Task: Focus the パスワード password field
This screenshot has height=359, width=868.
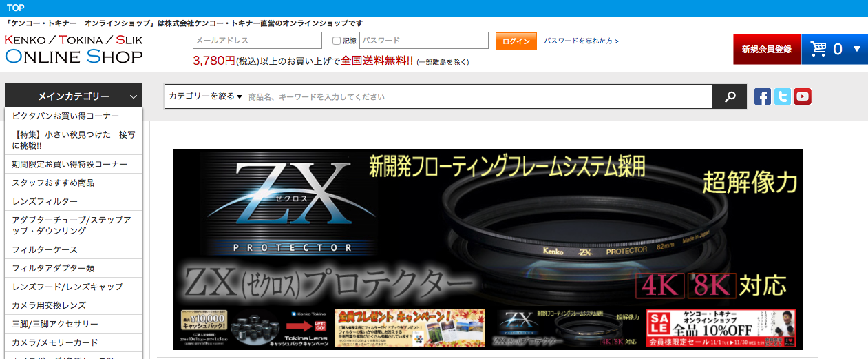Action: [424, 41]
